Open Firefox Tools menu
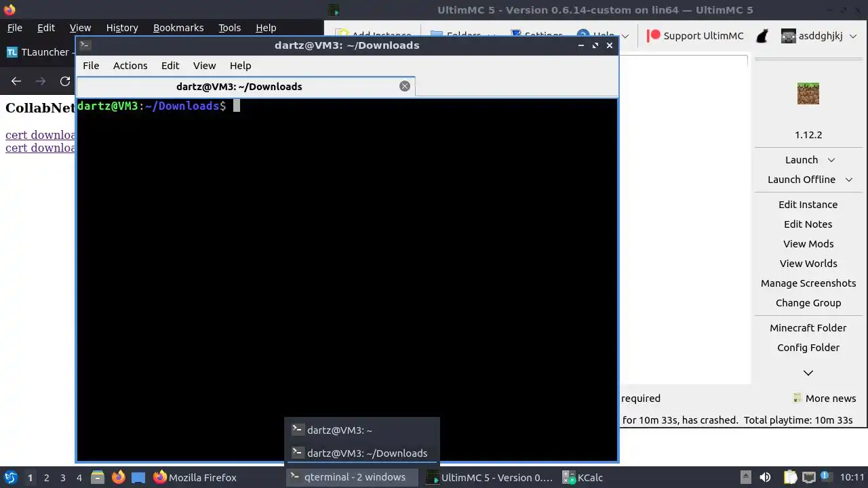The image size is (868, 488). tap(229, 28)
